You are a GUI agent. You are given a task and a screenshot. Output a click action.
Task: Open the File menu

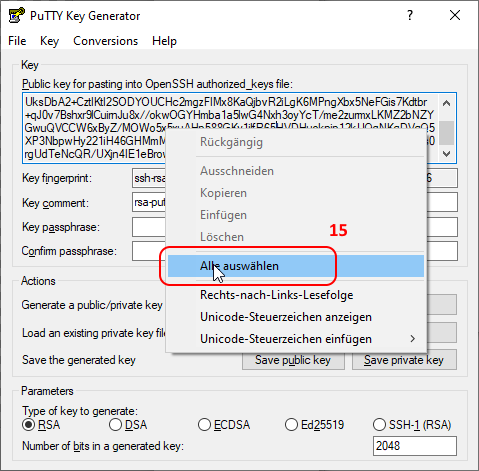pos(17,41)
